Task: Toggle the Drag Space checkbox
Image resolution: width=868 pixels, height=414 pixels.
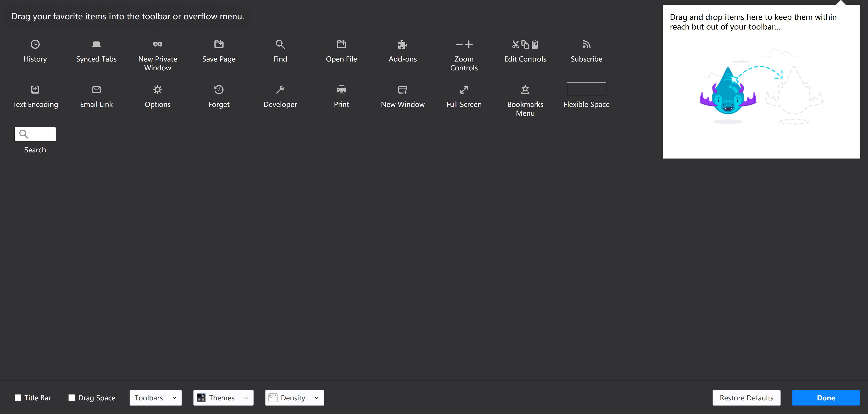Action: tap(72, 398)
